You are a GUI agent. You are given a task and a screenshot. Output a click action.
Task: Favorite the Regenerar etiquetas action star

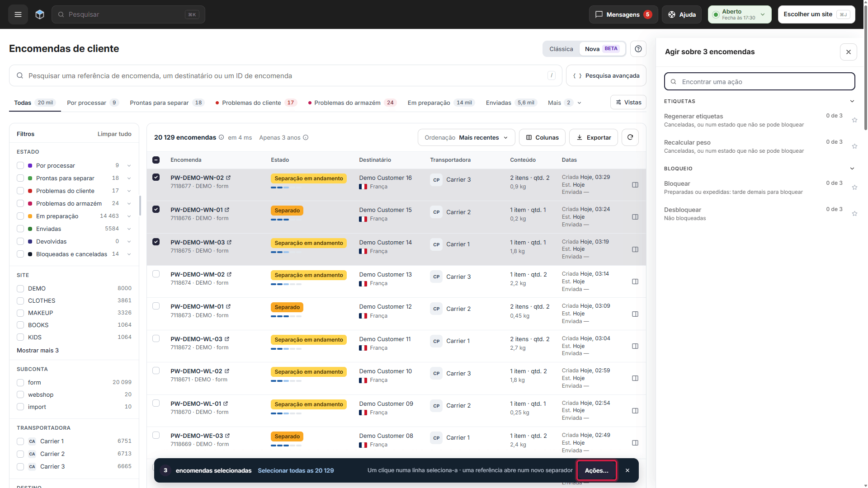tap(854, 120)
